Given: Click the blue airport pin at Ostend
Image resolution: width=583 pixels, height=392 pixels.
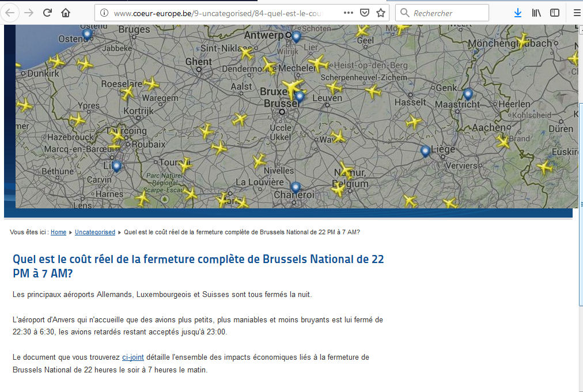Looking at the screenshot, I should [x=87, y=35].
